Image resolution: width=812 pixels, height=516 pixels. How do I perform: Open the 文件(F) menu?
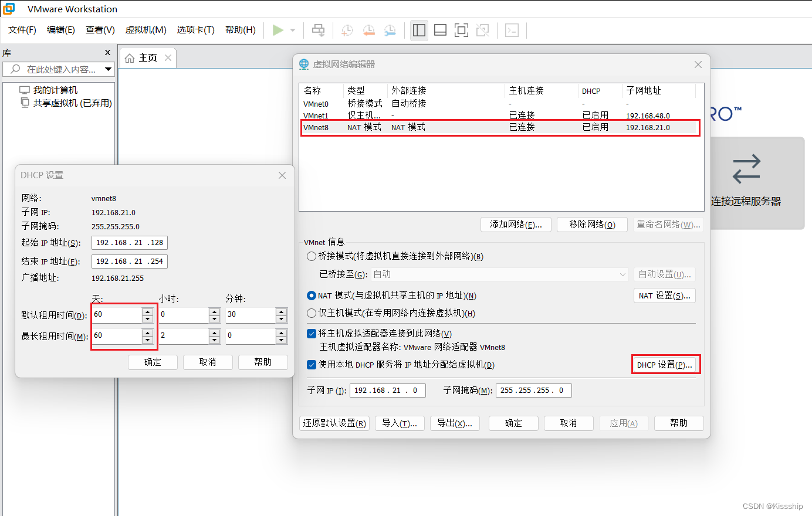click(x=22, y=30)
